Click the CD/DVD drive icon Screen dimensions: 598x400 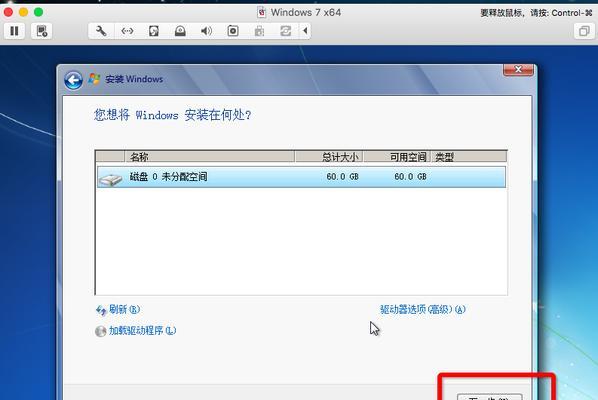pos(180,31)
